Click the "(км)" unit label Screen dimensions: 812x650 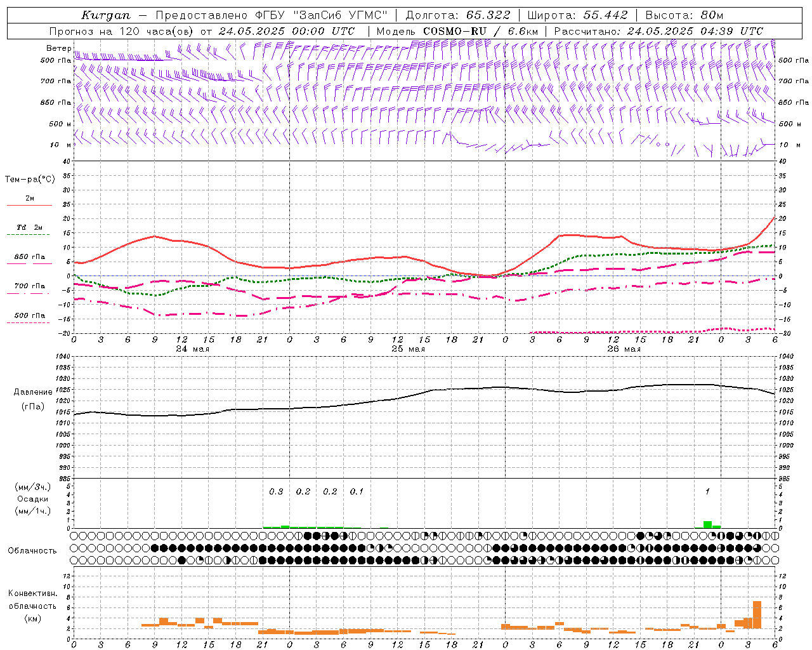point(32,618)
